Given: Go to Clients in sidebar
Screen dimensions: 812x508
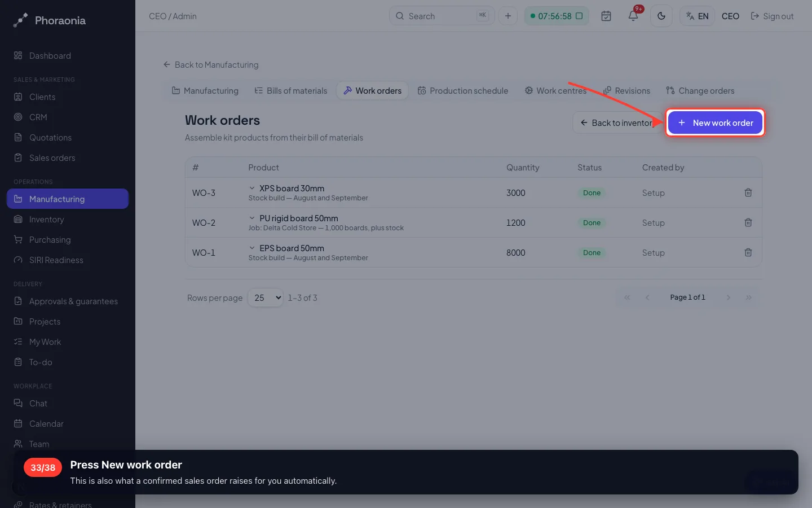Looking at the screenshot, I should (x=68, y=97).
